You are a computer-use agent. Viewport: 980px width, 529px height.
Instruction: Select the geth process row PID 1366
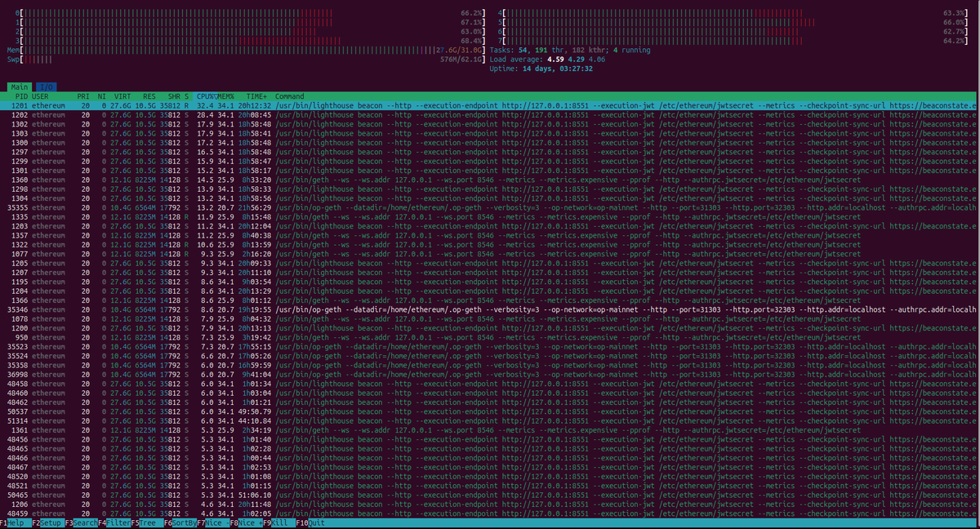click(x=490, y=300)
